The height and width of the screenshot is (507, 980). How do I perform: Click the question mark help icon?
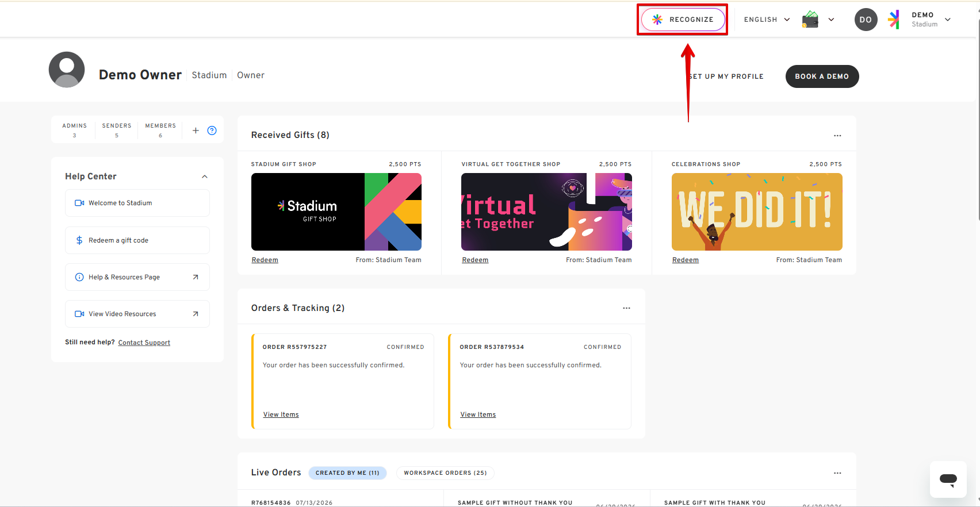(x=212, y=130)
